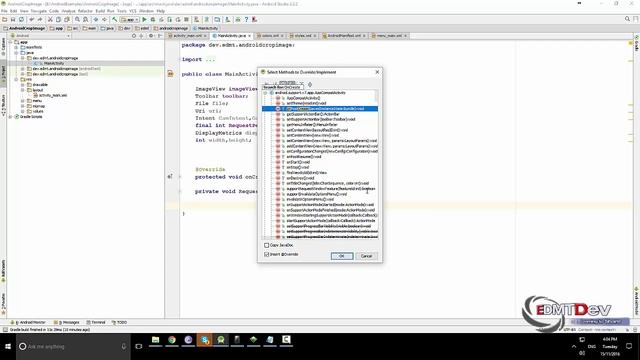Click the Task View taskbar icon
This screenshot has height=360, width=640.
(x=139, y=347)
